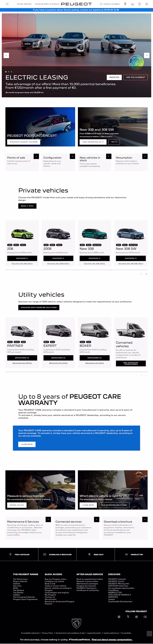Open Points of sale arrow tile
This screenshot has width=153, height=644.
click(x=36, y=156)
